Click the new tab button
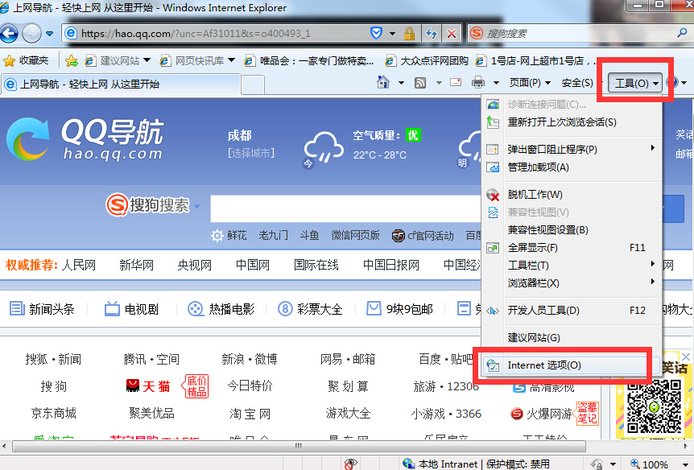Viewport: 694px width, 470px height. pyautogui.click(x=253, y=85)
